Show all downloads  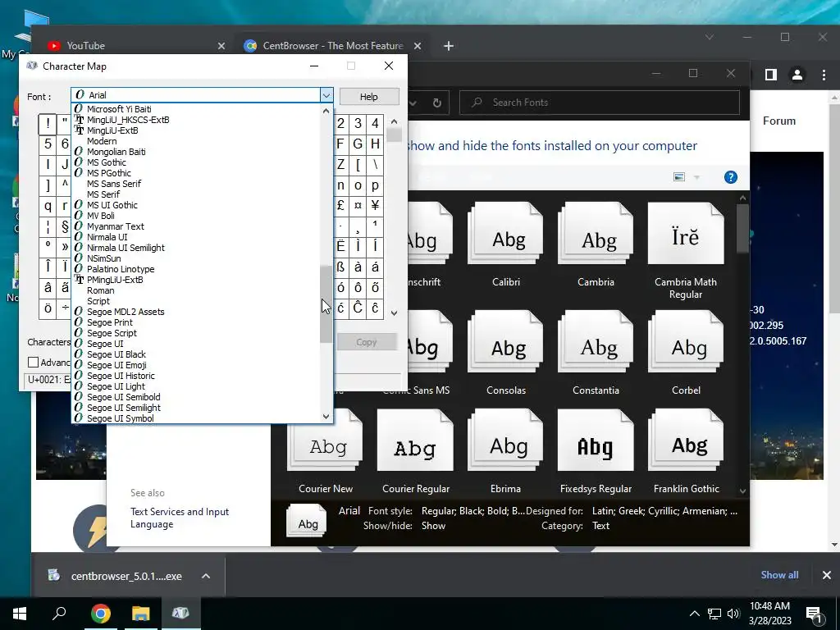click(779, 575)
